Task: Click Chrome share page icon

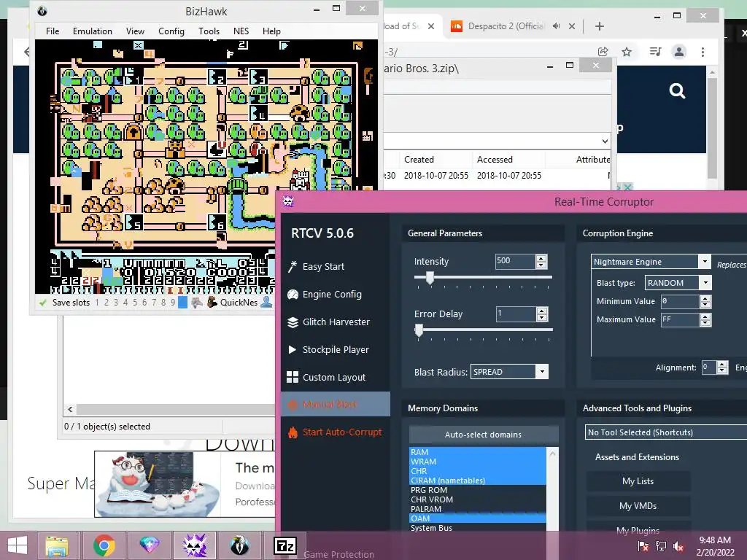Action: 603,52
